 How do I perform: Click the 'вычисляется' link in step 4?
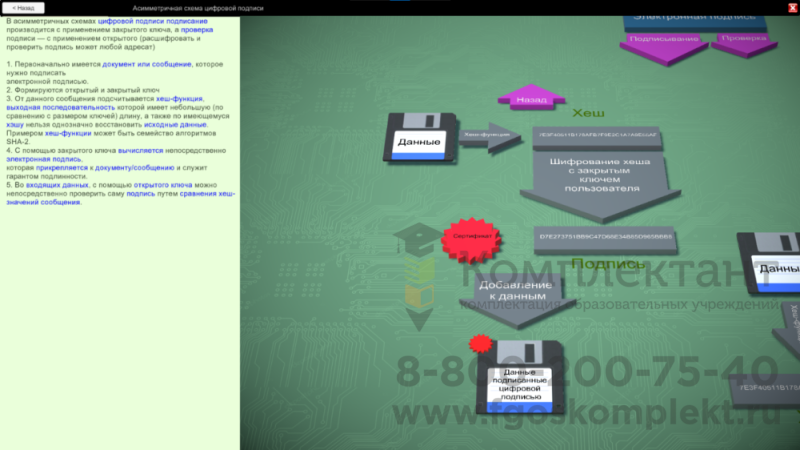(x=139, y=150)
